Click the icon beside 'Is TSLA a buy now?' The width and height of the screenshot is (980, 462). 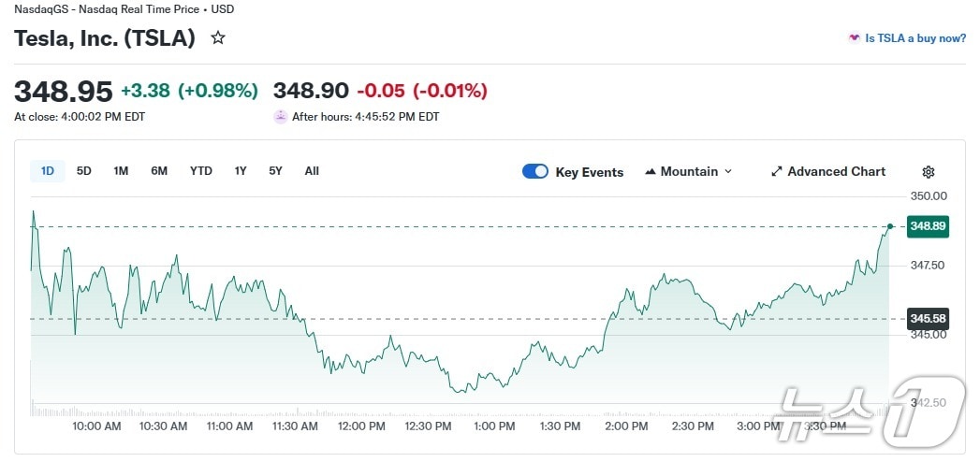(x=854, y=38)
